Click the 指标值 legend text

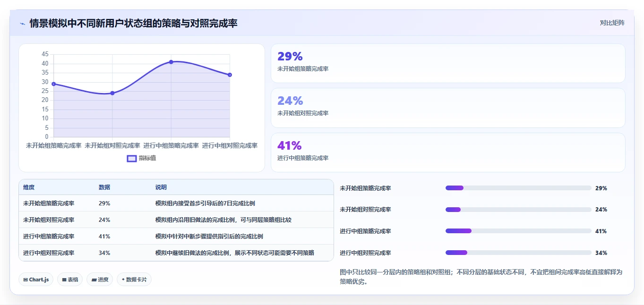point(147,158)
